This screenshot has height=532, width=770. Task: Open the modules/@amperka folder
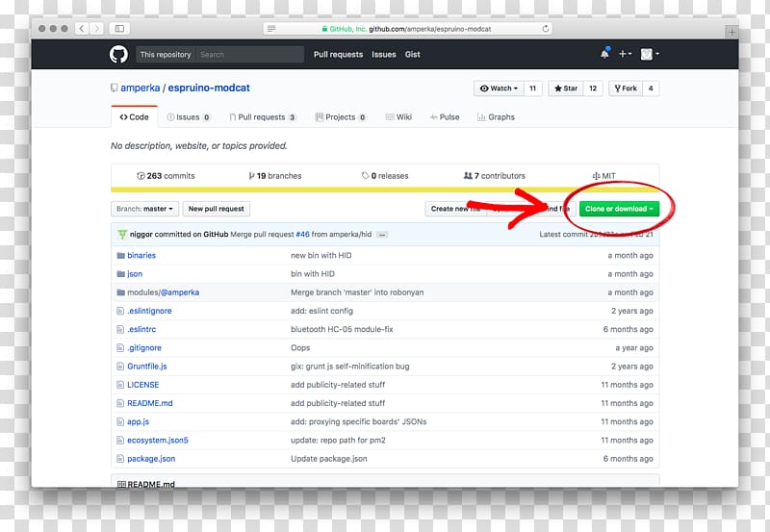point(163,292)
